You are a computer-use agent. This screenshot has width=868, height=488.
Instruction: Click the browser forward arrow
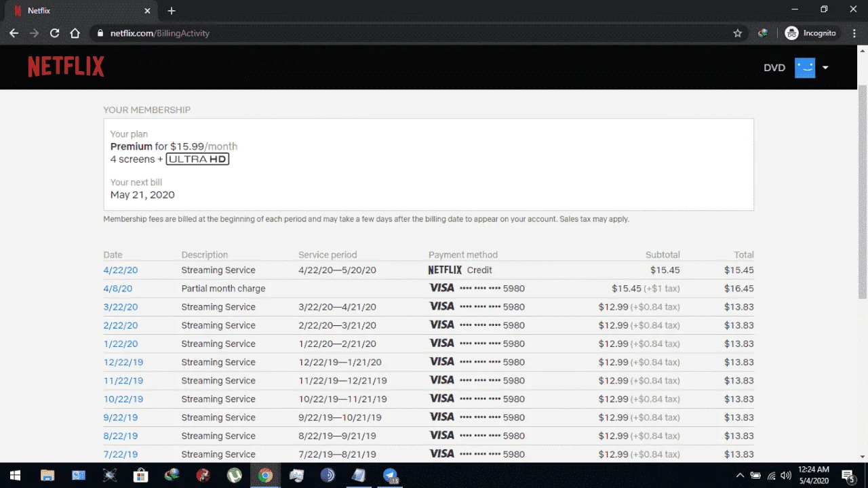point(34,33)
